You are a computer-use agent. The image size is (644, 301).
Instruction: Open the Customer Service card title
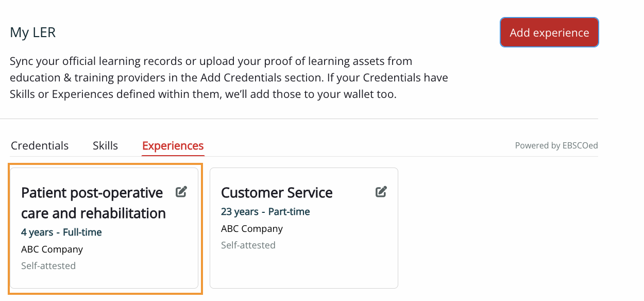tap(277, 192)
